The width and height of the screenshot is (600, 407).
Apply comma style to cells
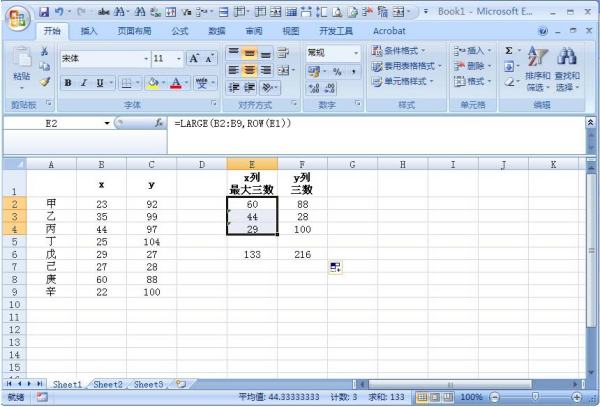pos(353,71)
